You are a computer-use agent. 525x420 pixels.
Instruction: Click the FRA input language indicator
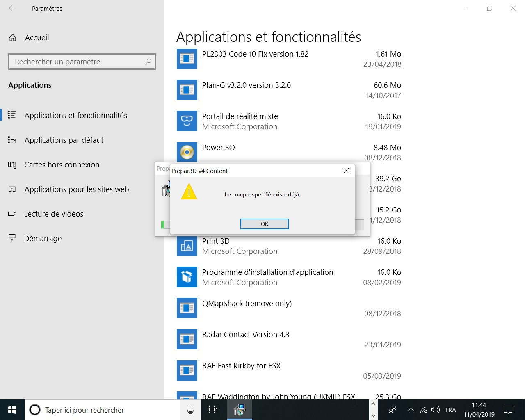click(x=450, y=410)
